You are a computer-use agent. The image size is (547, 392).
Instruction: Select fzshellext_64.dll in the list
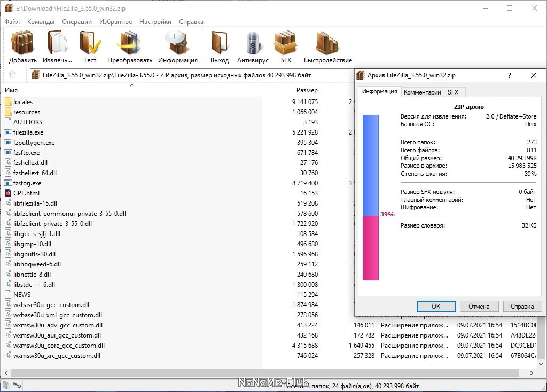point(35,173)
